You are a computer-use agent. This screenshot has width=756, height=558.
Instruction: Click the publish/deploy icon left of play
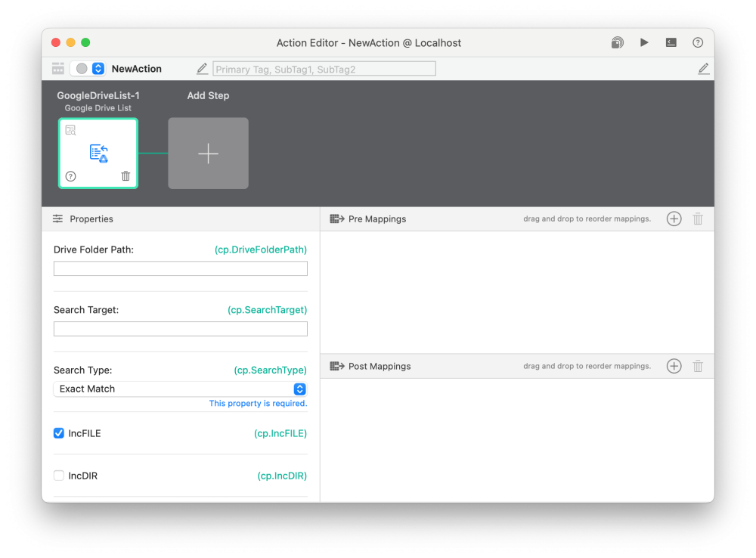point(617,43)
